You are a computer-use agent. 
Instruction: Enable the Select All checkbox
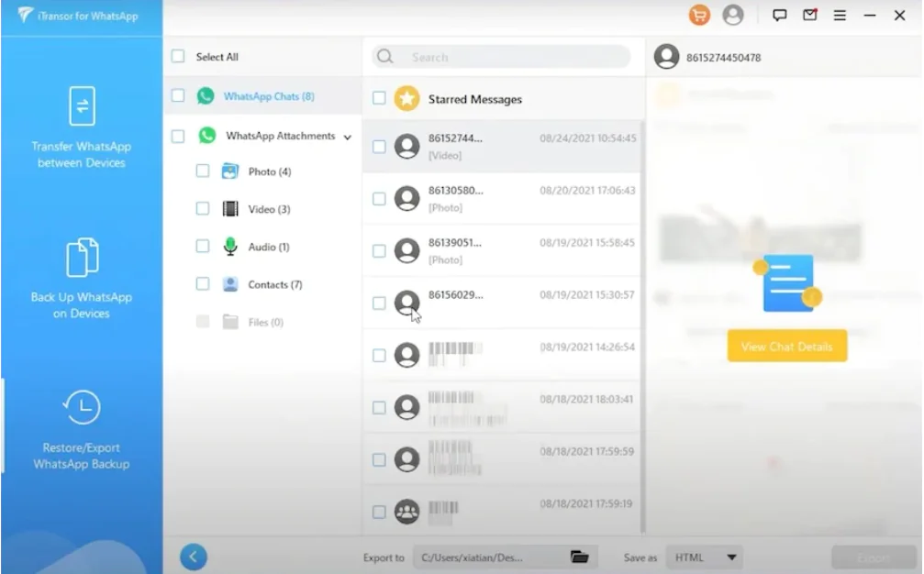click(177, 56)
